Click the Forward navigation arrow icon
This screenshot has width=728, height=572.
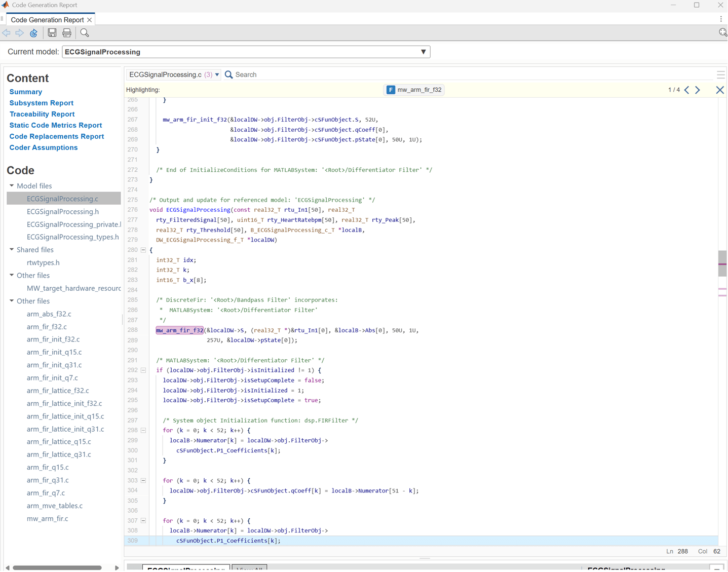pos(20,33)
